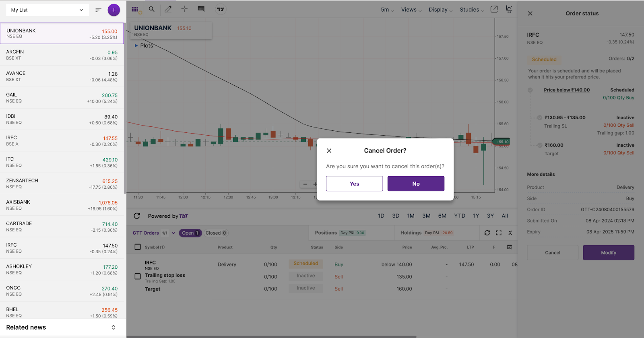Expand the Studies menu
644x338 pixels.
pyautogui.click(x=472, y=10)
